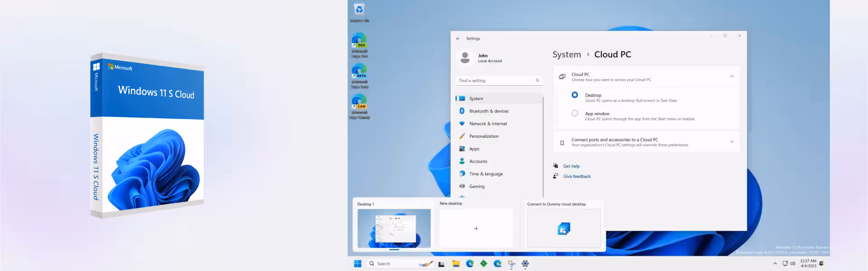Click the Connect ports section device icon
Screen dimensions: 868x271
(x=562, y=143)
